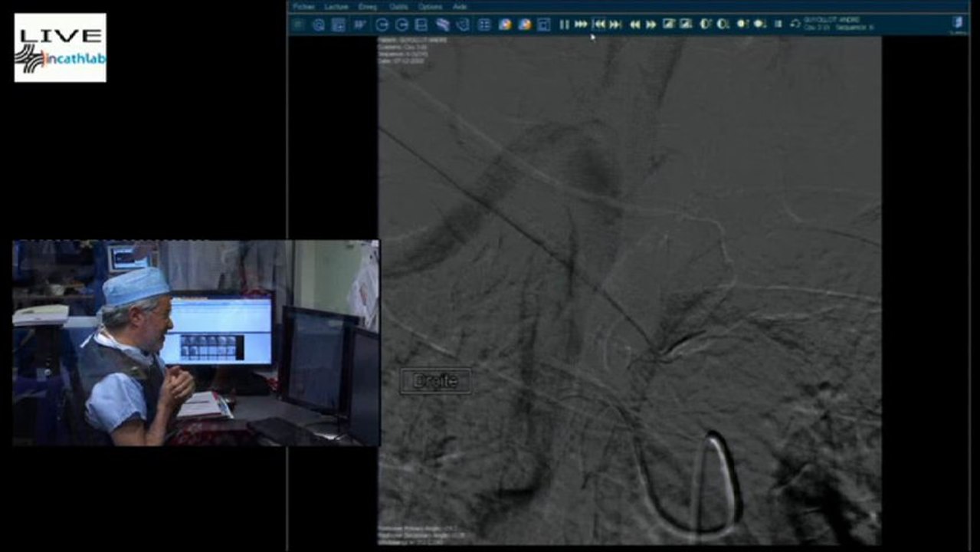This screenshot has height=552, width=980.
Task: Open the Lecture menu
Action: click(336, 7)
